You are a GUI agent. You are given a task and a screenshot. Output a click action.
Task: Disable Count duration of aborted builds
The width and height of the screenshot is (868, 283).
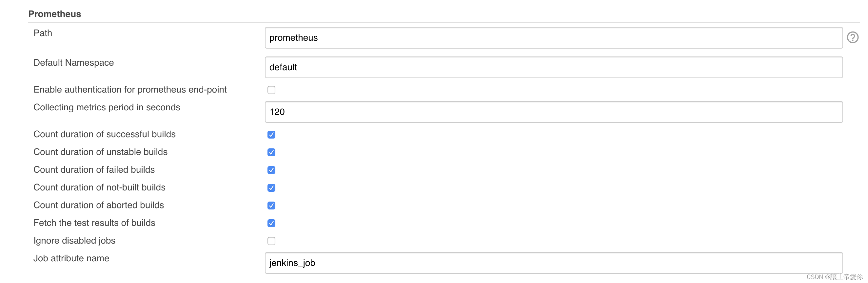tap(271, 206)
